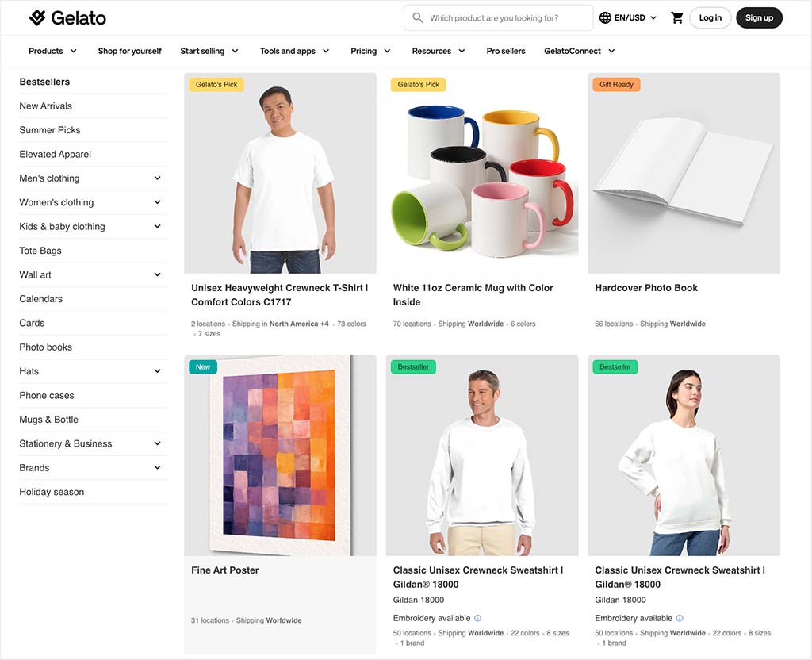The width and height of the screenshot is (812, 660).
Task: Click the globe language icon
Action: pos(605,17)
